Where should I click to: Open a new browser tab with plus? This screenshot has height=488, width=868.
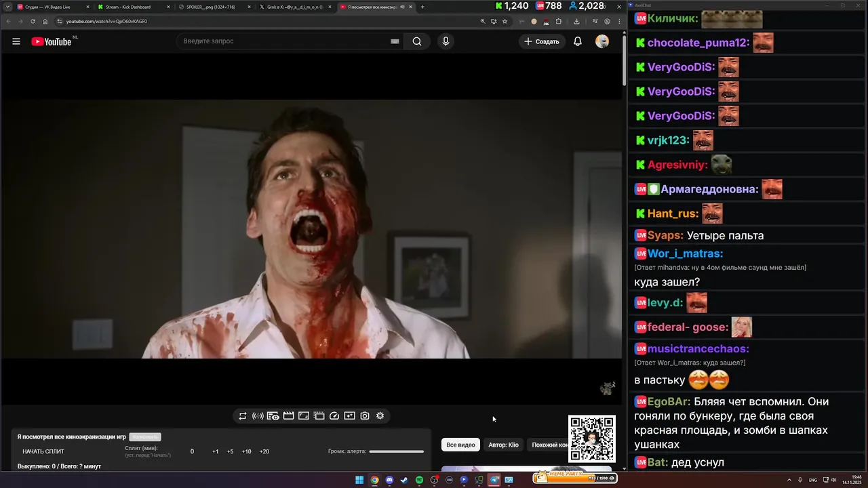coord(422,7)
